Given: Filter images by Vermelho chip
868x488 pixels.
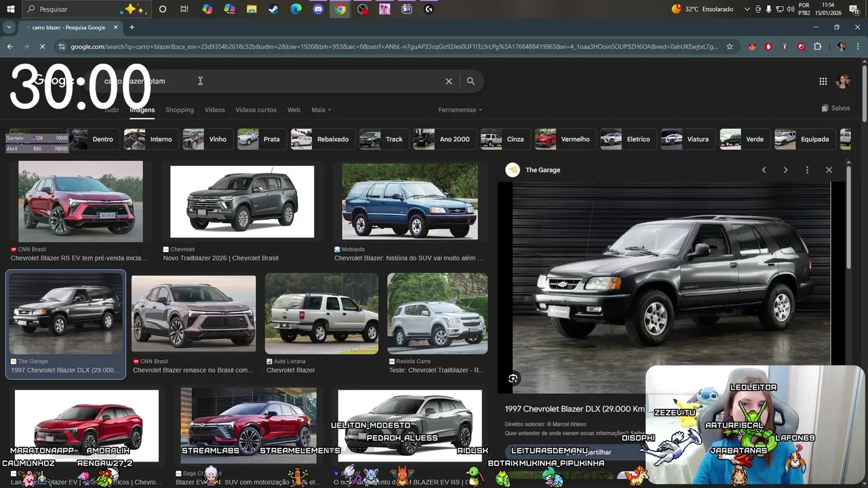Looking at the screenshot, I should 565,139.
